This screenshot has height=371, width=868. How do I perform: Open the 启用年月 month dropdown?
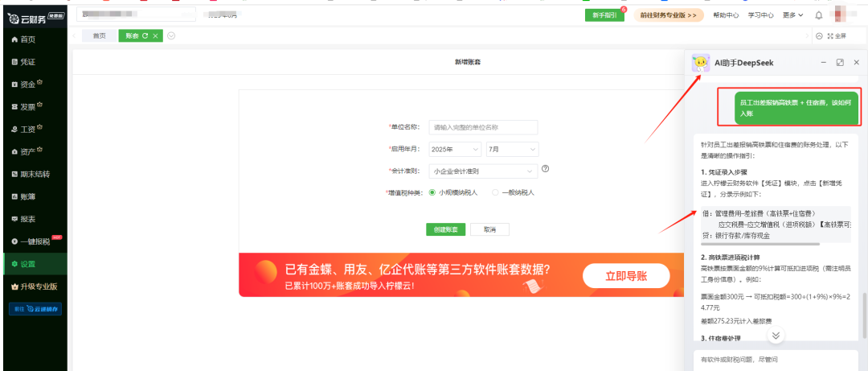(x=513, y=150)
